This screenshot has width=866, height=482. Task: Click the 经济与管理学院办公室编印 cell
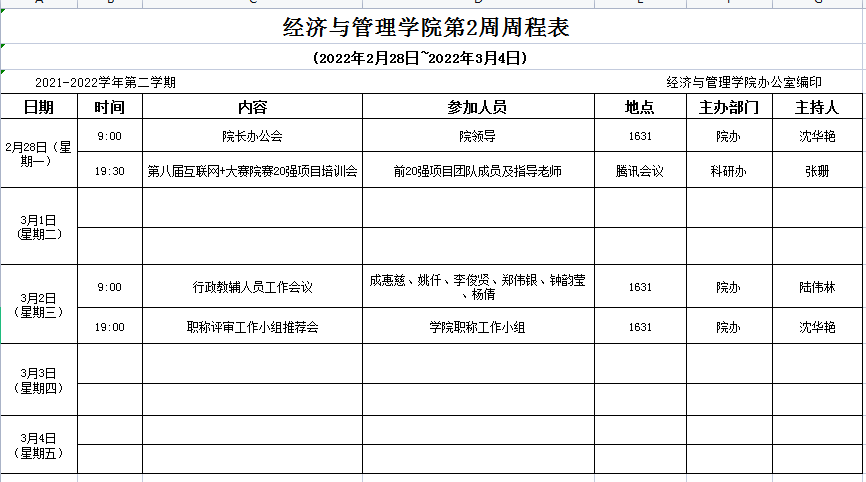(x=744, y=83)
